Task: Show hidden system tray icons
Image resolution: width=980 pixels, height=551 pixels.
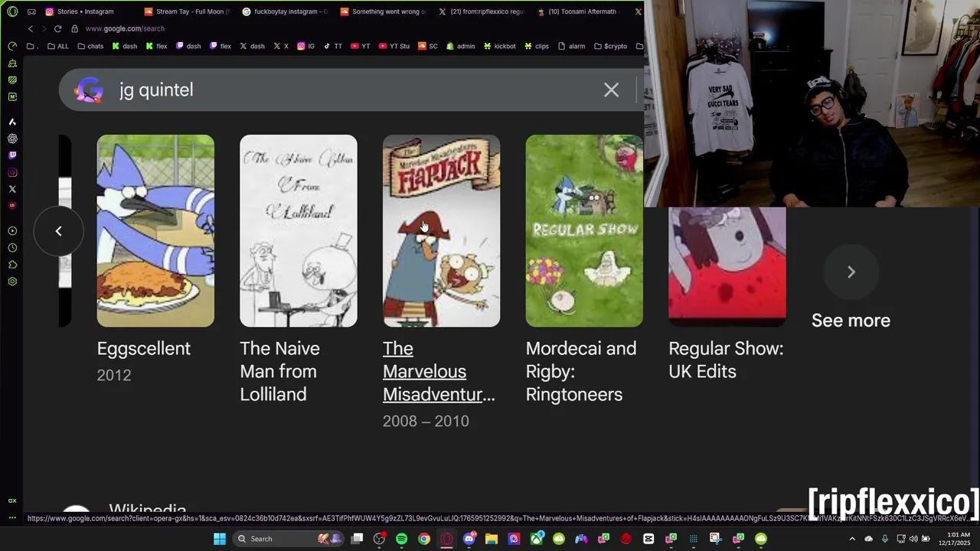Action: tap(852, 539)
